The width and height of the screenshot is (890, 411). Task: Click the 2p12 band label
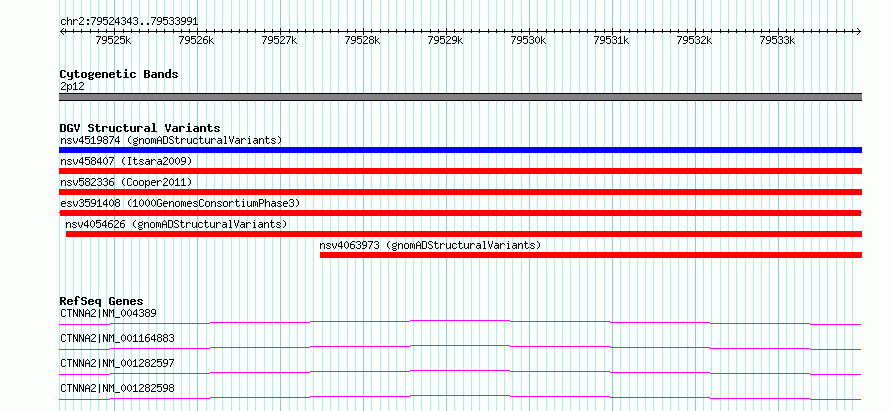pyautogui.click(x=72, y=86)
